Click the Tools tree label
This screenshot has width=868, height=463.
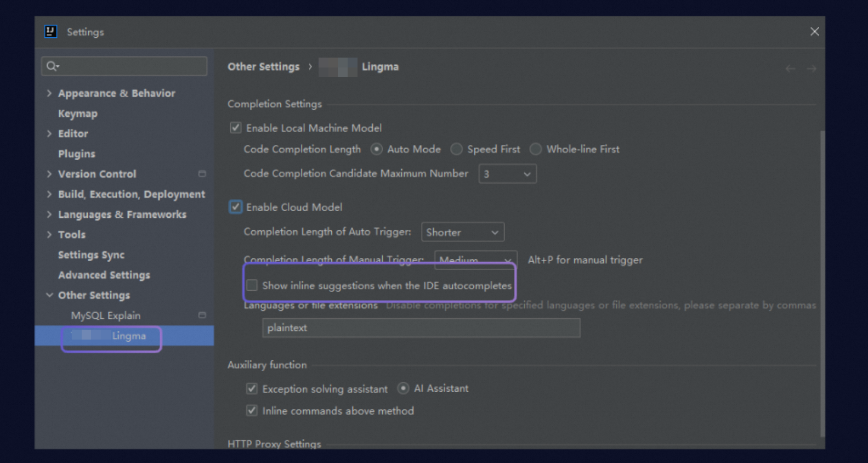click(72, 234)
